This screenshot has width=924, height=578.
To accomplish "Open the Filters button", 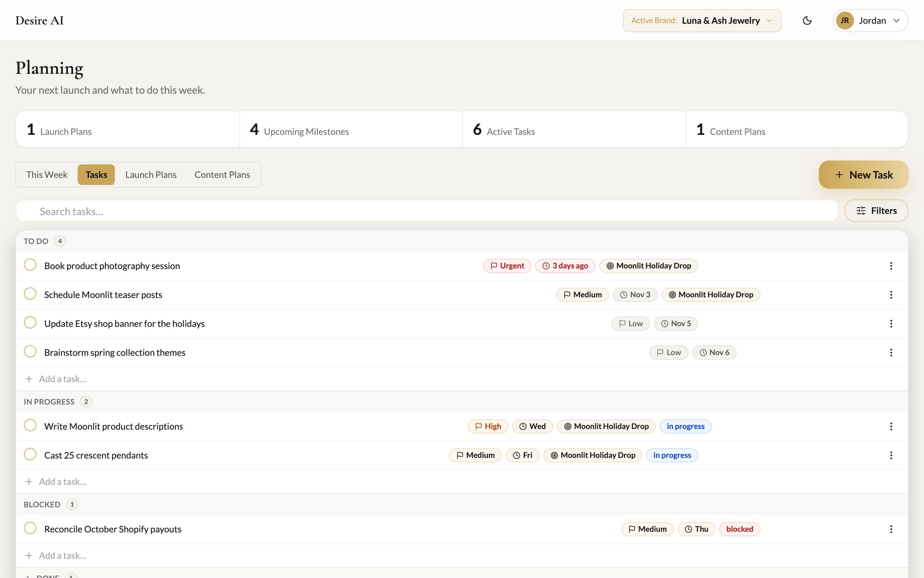I will [x=876, y=211].
